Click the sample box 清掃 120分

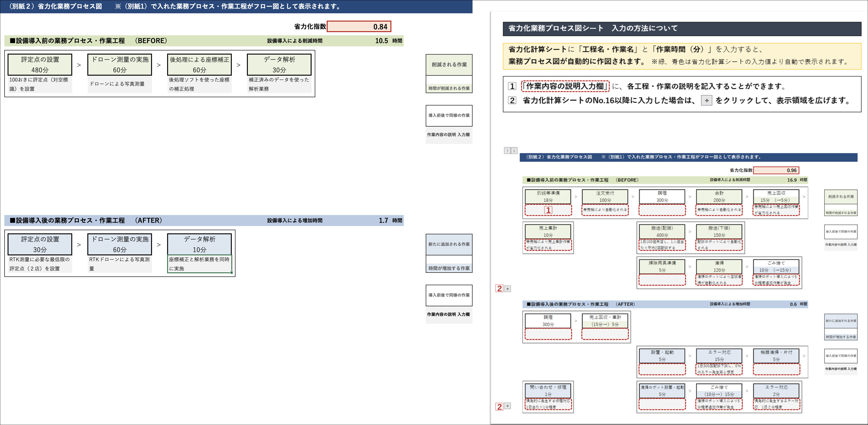coord(719,267)
